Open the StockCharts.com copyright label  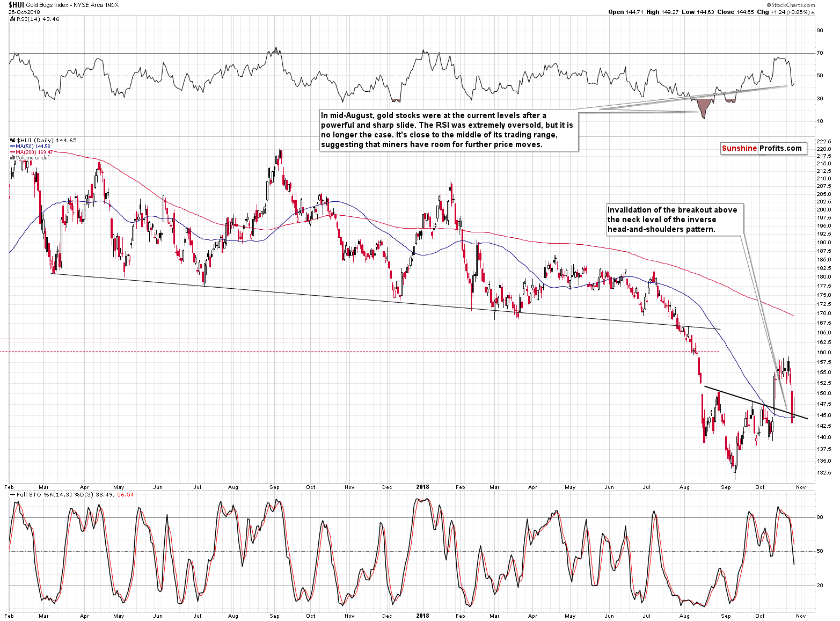[791, 5]
